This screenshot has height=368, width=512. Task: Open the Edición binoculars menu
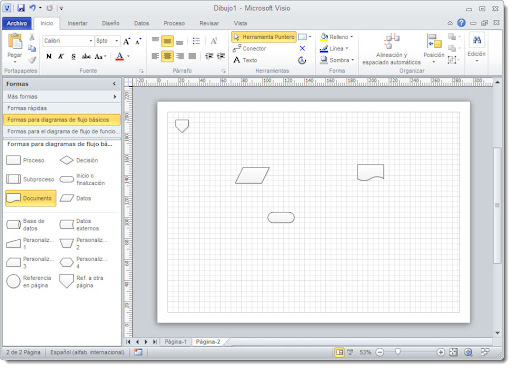coord(477,47)
